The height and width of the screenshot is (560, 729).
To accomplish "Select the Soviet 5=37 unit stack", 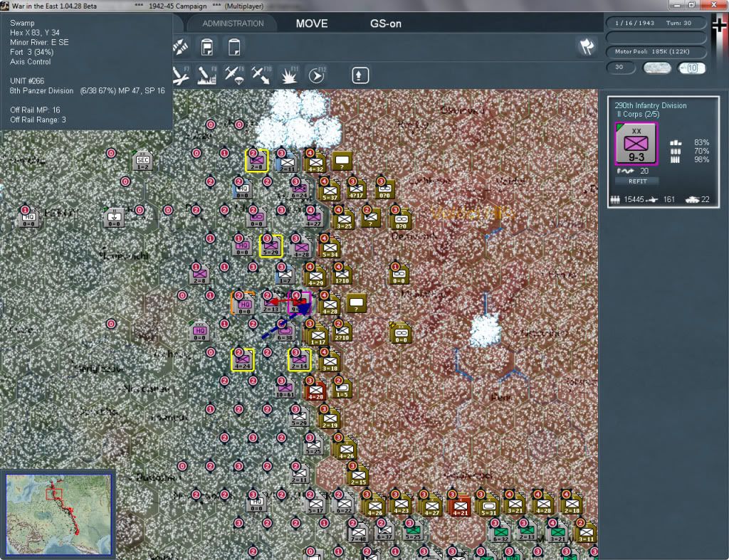I will 330,190.
